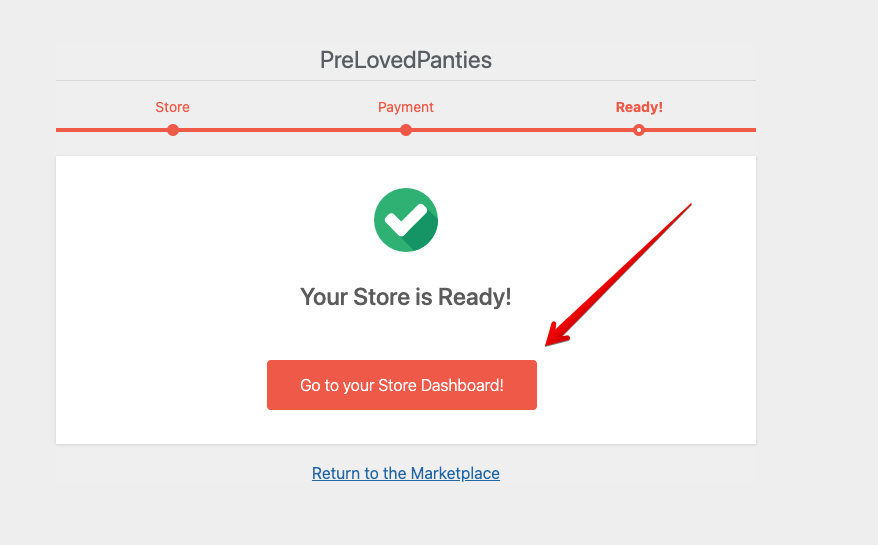The height and width of the screenshot is (545, 878).
Task: Click the progress line left of Store dot
Action: point(110,130)
